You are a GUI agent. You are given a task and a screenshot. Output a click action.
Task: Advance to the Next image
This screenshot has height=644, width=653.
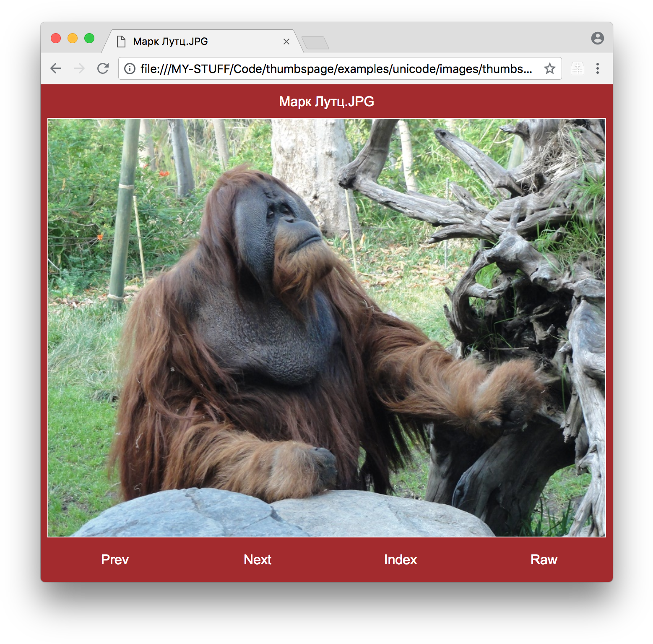click(257, 560)
